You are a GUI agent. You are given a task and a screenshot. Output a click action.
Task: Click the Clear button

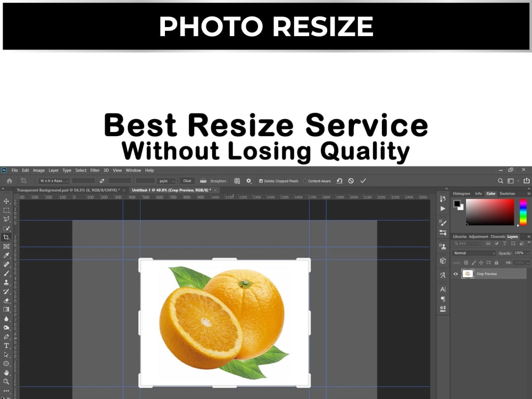(187, 181)
